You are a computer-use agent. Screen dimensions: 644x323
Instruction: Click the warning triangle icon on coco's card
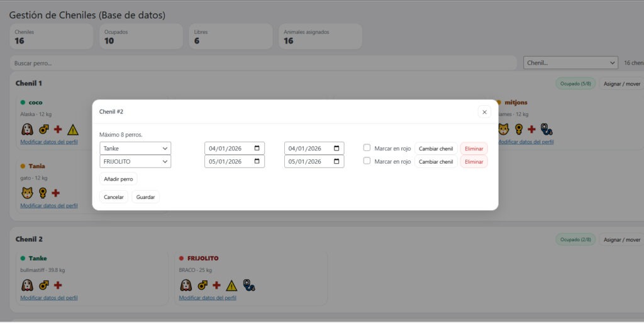73,130
